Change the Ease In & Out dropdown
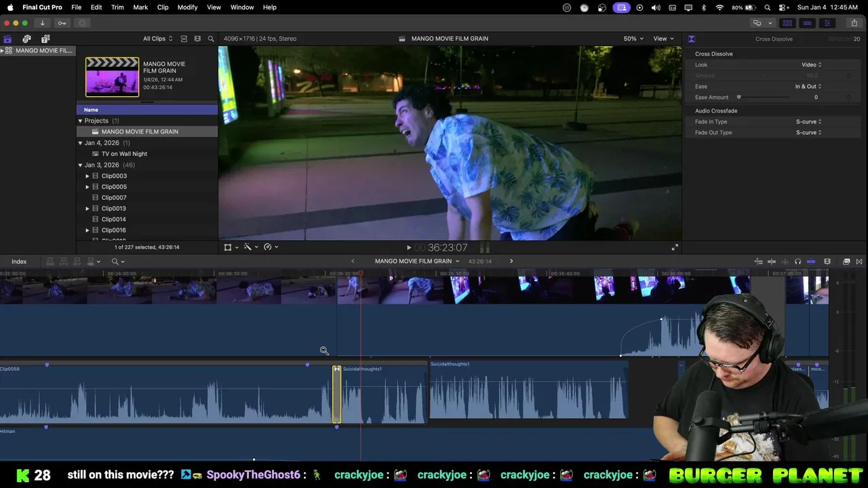This screenshot has width=868, height=488. 808,87
